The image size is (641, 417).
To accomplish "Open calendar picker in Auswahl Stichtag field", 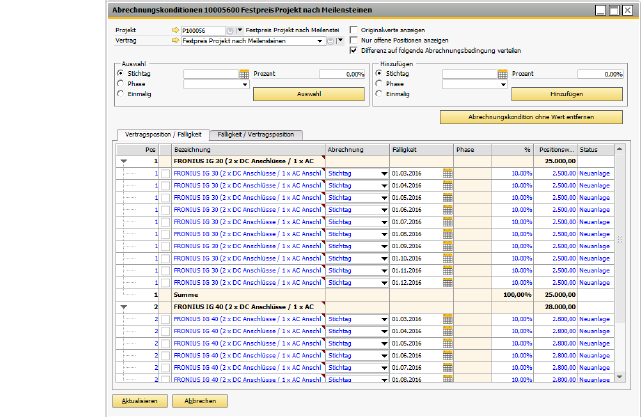I will (x=244, y=75).
